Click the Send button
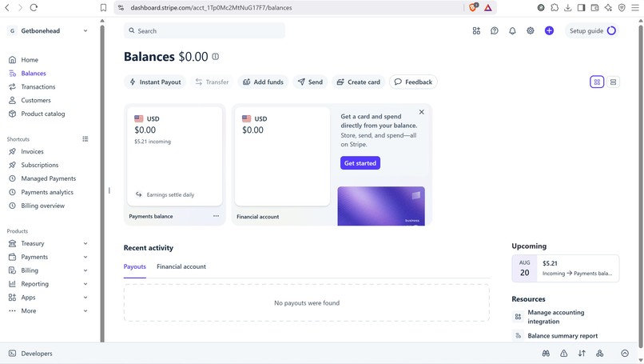Viewport: 644px width, 364px height. click(x=310, y=82)
